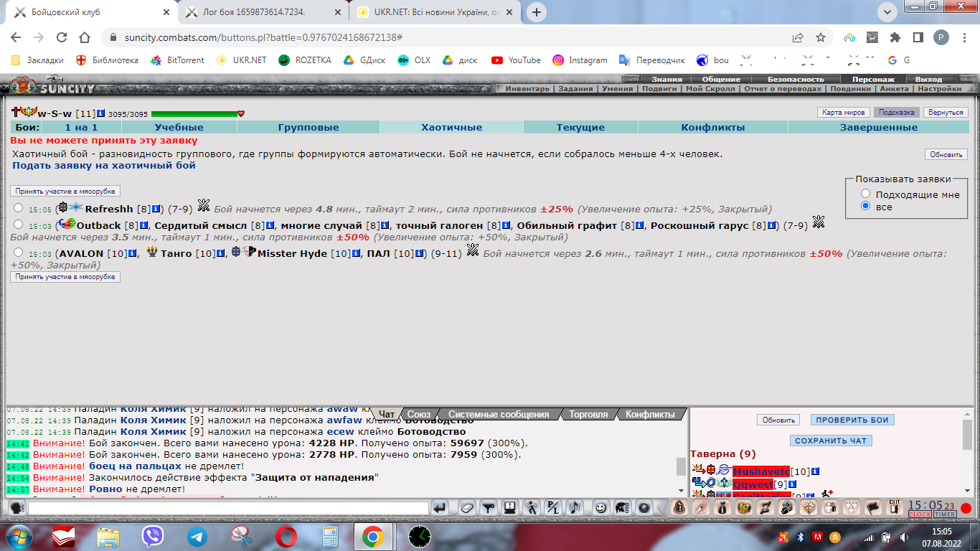Toggle the sound speaker icon in chat toolbar

[575, 508]
